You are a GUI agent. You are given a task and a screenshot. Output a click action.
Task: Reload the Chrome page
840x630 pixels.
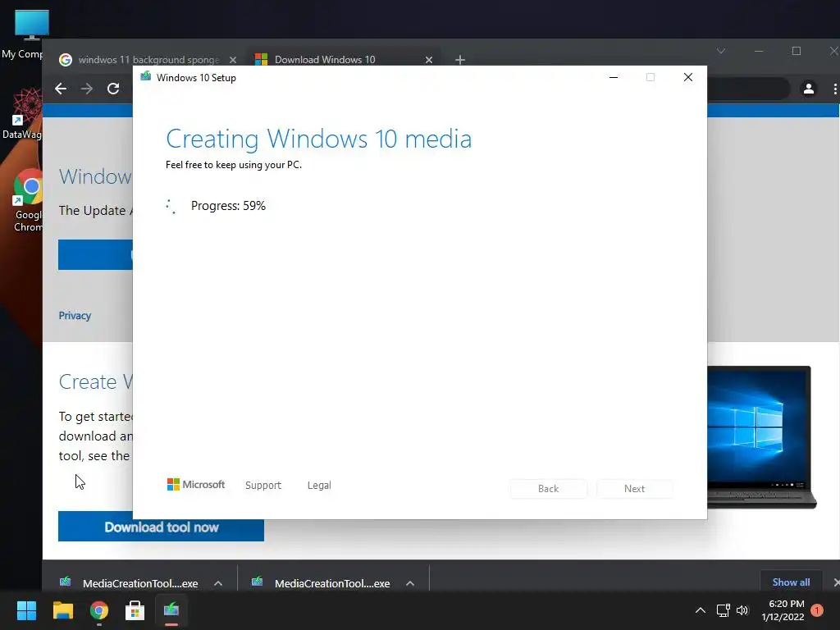[x=113, y=89]
